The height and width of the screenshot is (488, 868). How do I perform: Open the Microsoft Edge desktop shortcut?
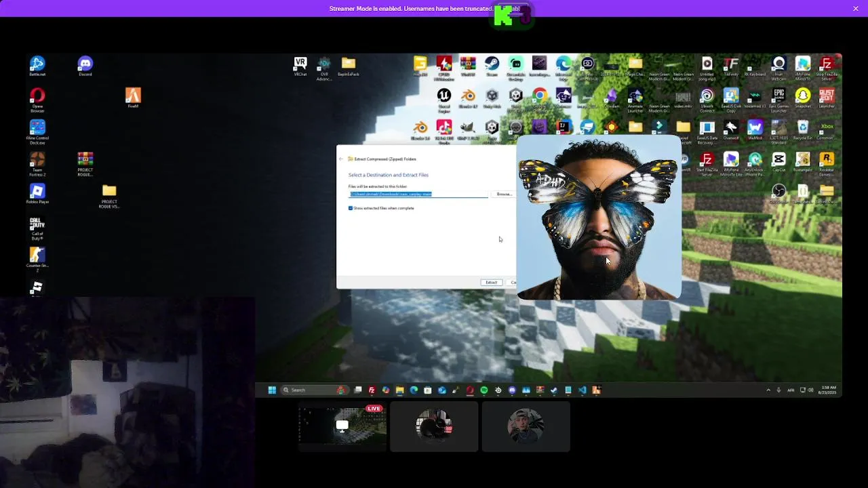564,67
